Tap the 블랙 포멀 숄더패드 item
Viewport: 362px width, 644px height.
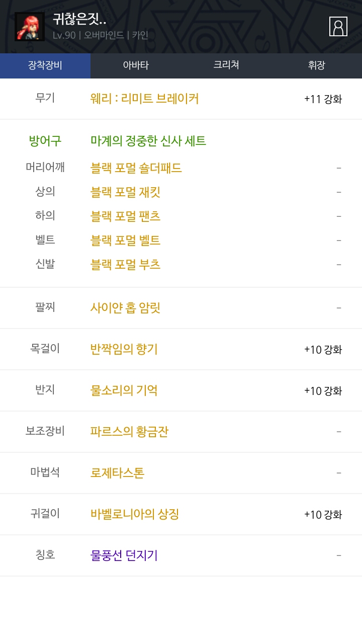(x=136, y=168)
